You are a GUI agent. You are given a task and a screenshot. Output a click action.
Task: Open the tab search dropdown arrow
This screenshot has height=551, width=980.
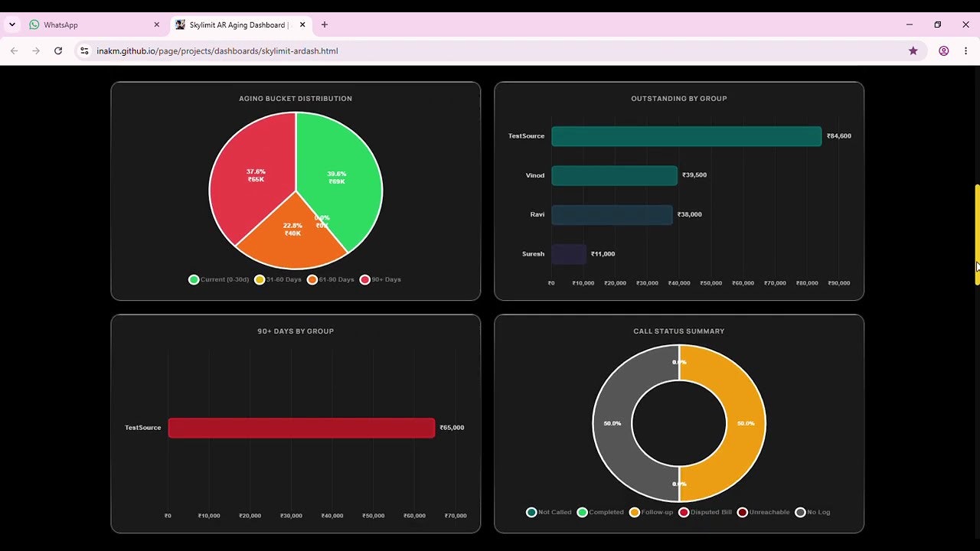(11, 24)
